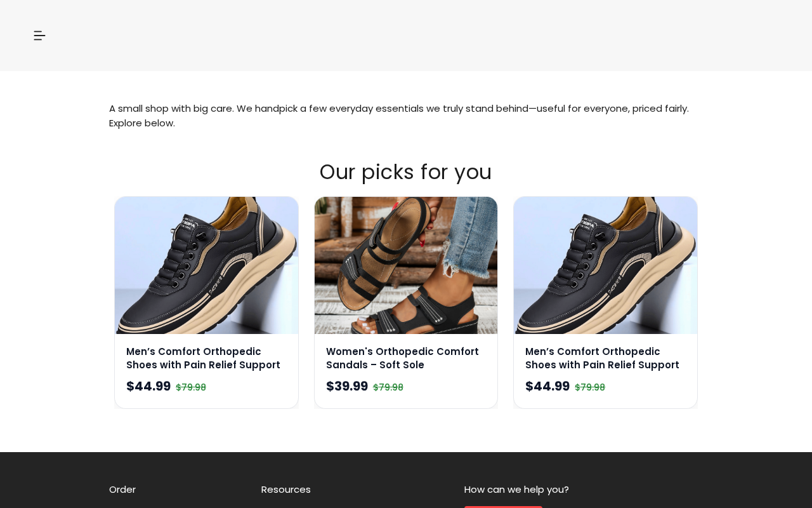Viewport: 812px width, 508px height.
Task: Click the 'Our picks for you' heading
Action: [405, 172]
